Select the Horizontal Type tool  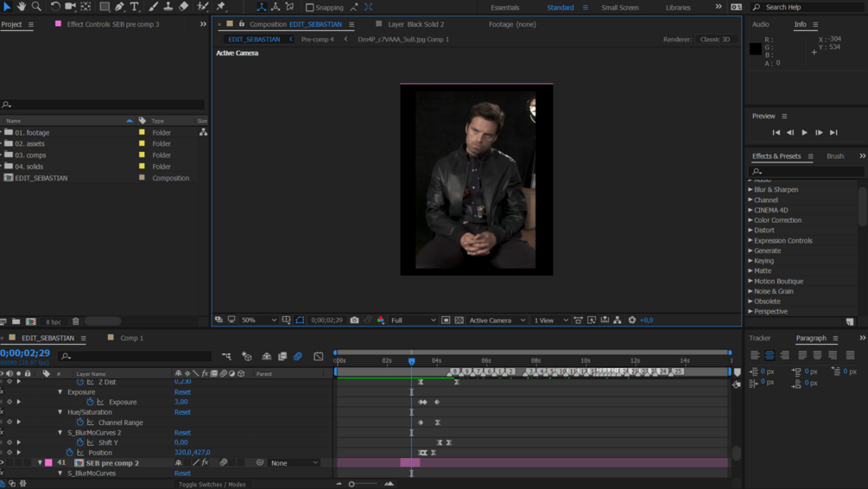pos(135,7)
